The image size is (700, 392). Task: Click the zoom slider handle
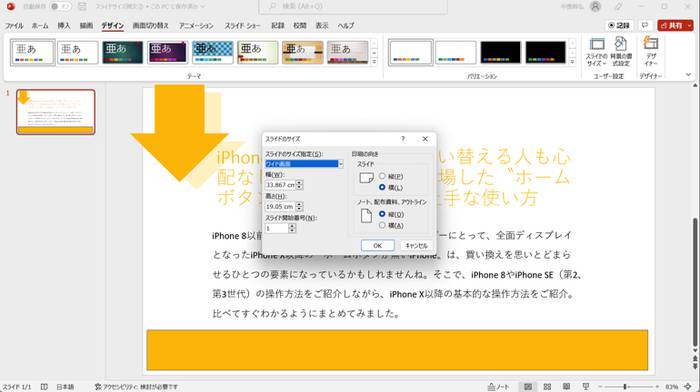click(625, 387)
